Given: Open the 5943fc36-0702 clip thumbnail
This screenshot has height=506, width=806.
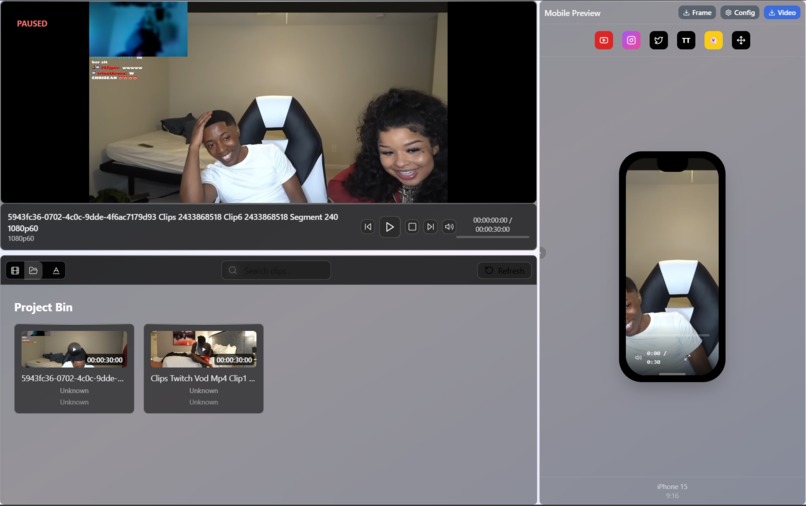Looking at the screenshot, I should pos(74,349).
